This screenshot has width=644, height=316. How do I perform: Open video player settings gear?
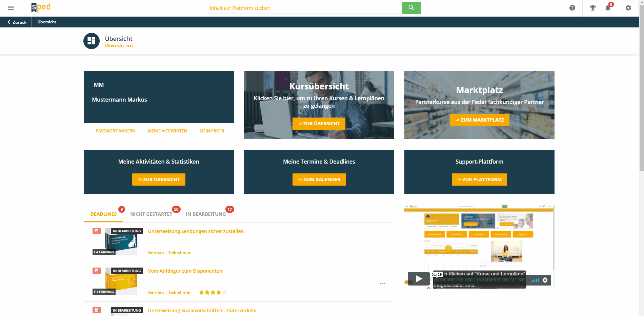[x=545, y=280]
